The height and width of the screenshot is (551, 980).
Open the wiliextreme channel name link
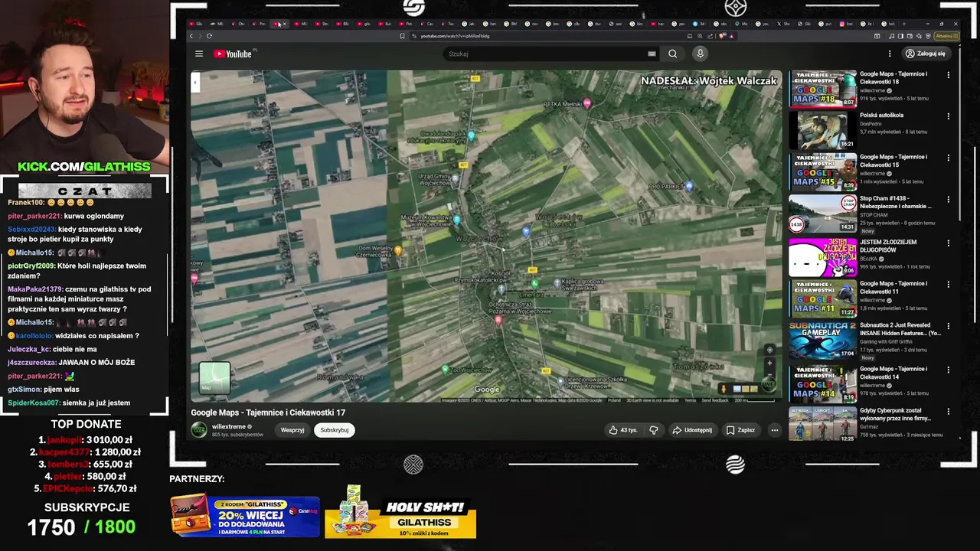point(229,426)
